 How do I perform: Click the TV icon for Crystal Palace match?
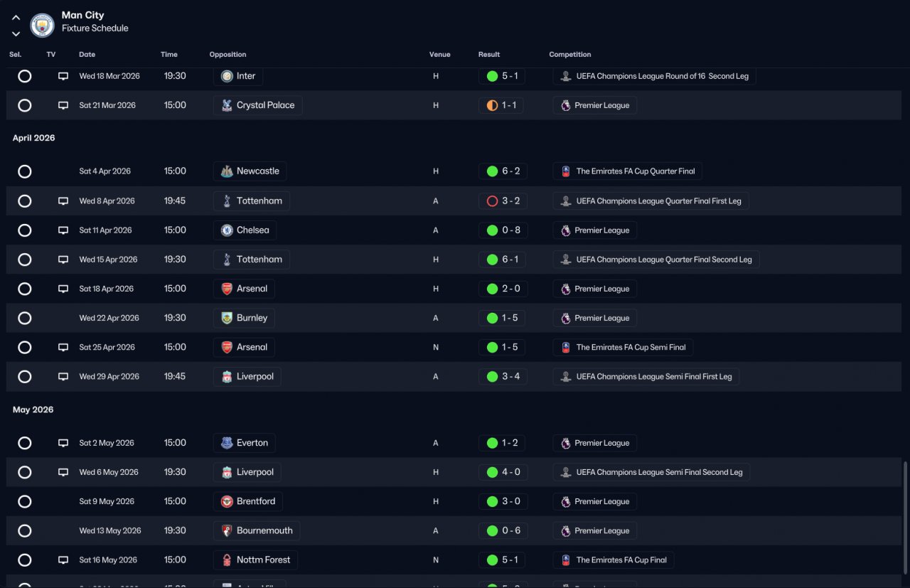coord(63,105)
